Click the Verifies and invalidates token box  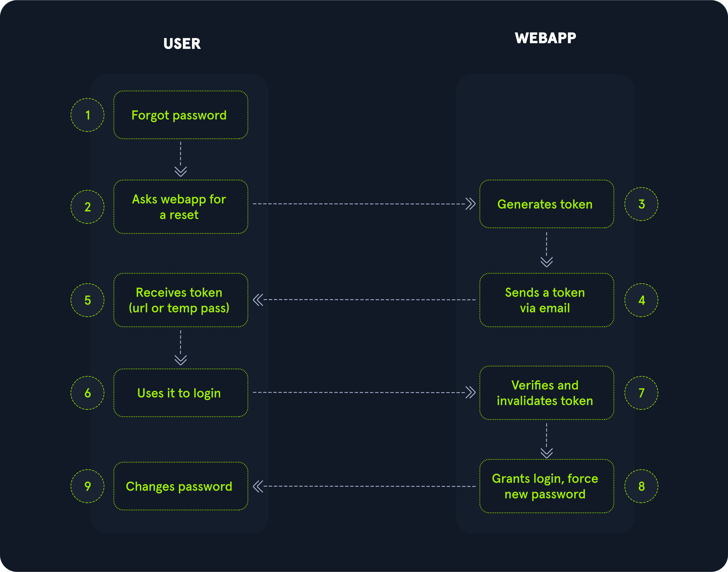coord(546,393)
